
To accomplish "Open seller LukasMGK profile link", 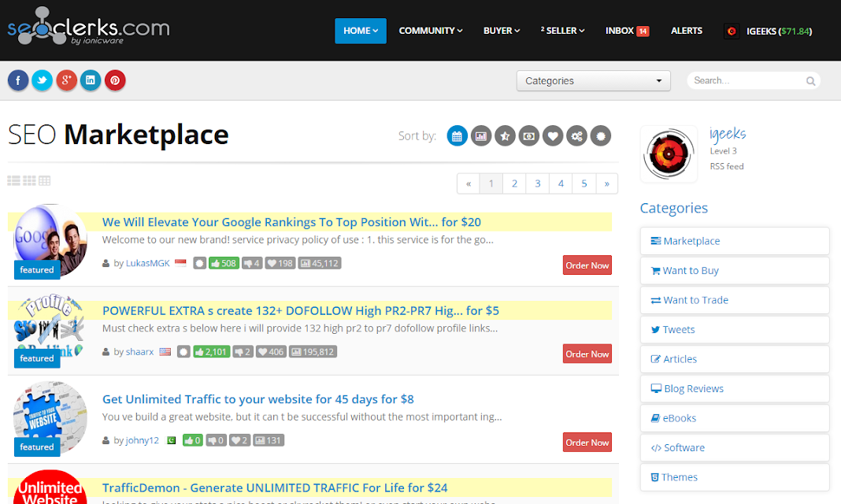I will click(147, 263).
